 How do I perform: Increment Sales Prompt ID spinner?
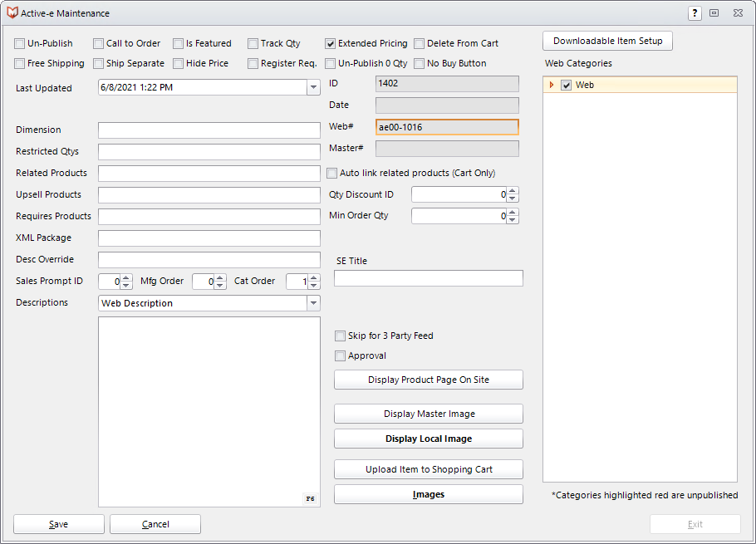coord(125,277)
